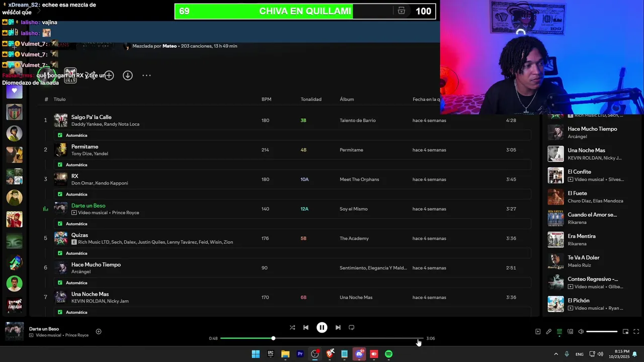The image size is (644, 362).
Task: Switch to OBS Studio in taskbar
Action: [x=315, y=354]
